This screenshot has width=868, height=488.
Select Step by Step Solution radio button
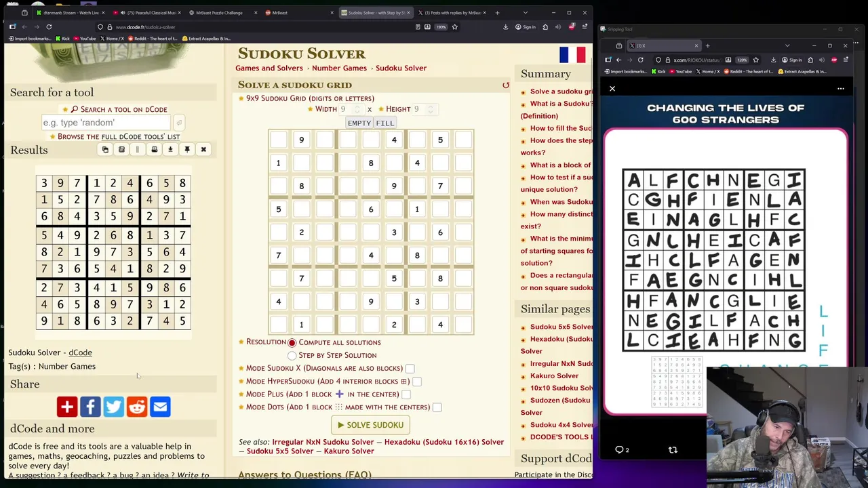[x=292, y=355]
